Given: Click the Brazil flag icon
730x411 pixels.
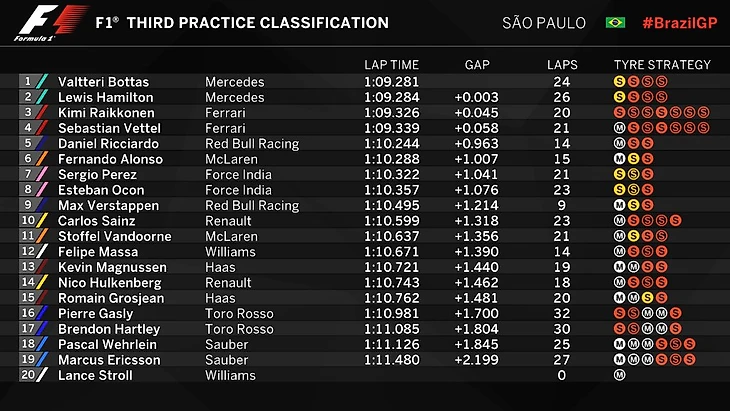Looking at the screenshot, I should click(615, 22).
